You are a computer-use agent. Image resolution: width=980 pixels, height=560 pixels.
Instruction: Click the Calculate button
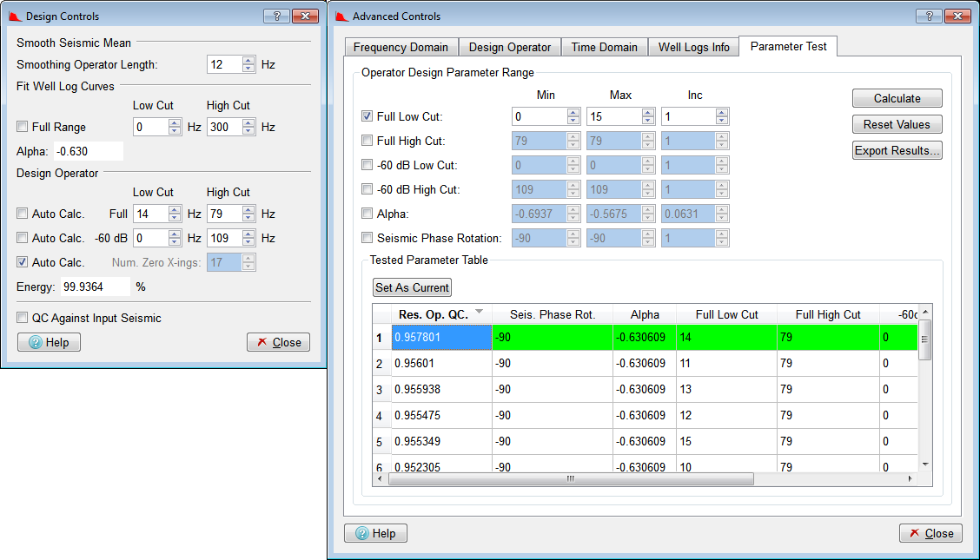(x=897, y=98)
